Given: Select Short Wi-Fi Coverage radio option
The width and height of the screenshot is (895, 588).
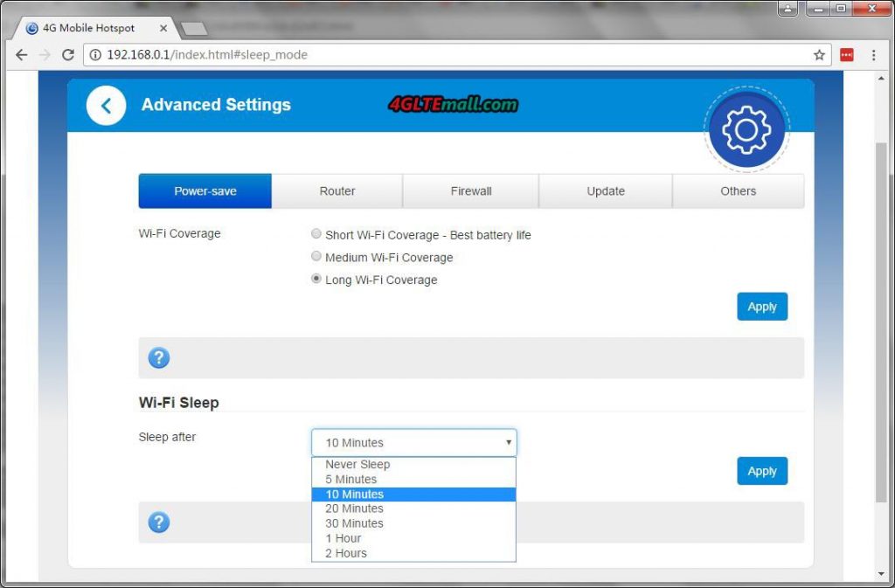Looking at the screenshot, I should (x=316, y=234).
